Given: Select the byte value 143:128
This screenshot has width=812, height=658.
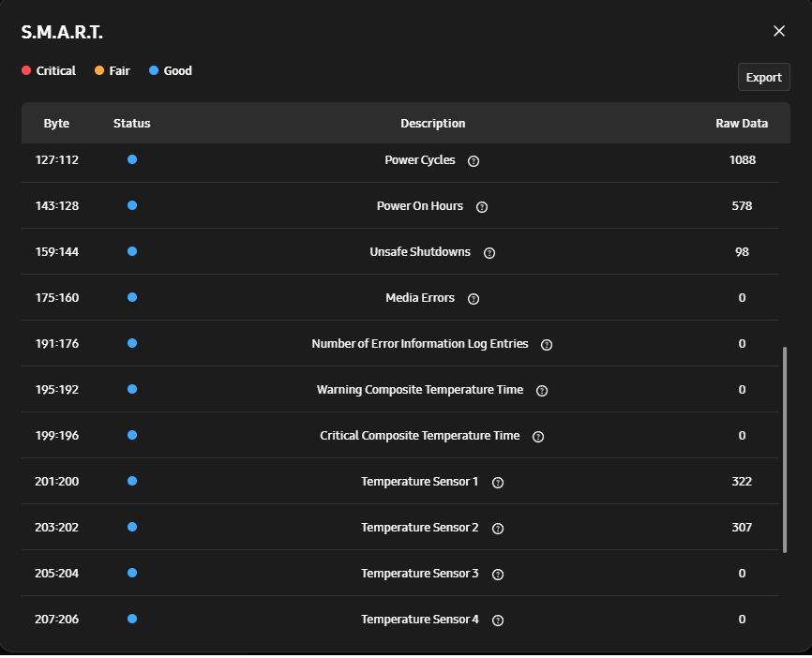Looking at the screenshot, I should click(57, 206).
